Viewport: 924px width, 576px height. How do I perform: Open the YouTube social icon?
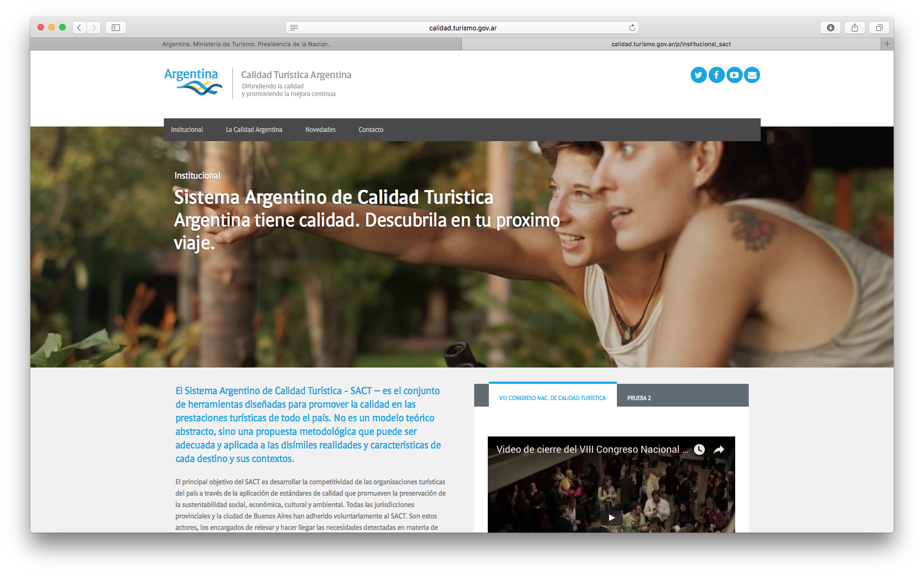[x=734, y=75]
